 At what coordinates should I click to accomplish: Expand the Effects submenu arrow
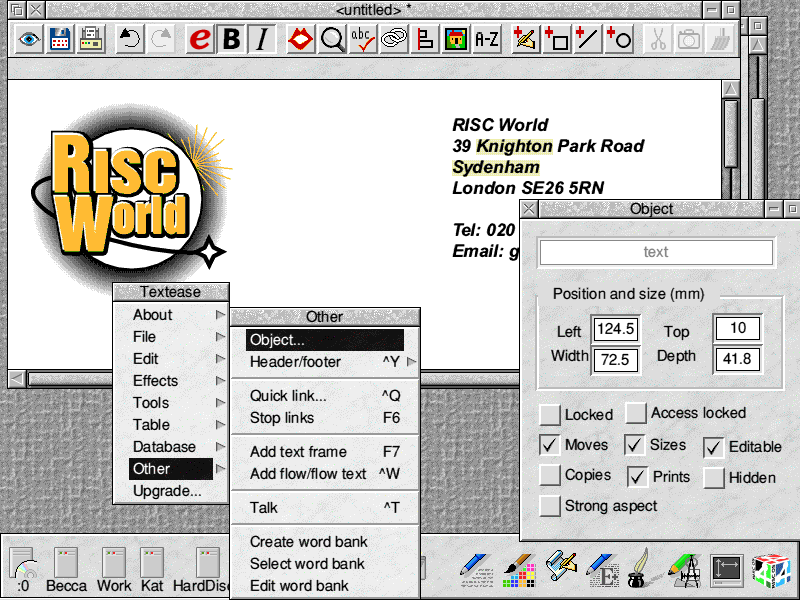coord(220,381)
